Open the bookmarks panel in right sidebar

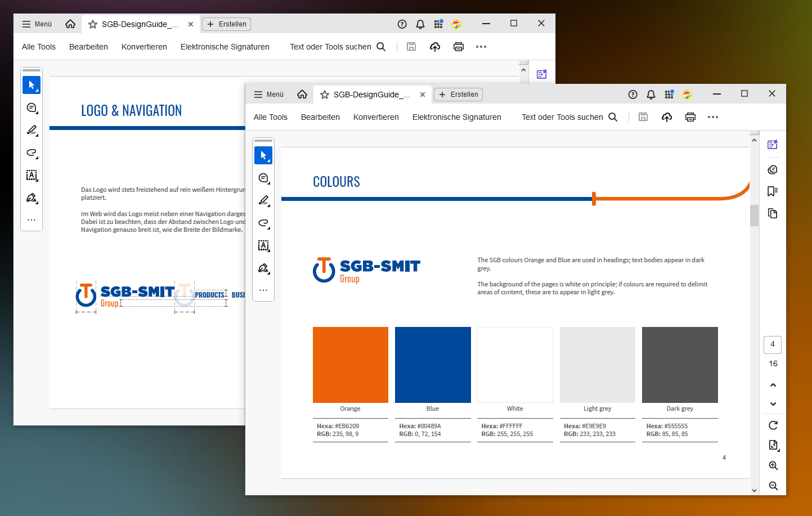[773, 191]
